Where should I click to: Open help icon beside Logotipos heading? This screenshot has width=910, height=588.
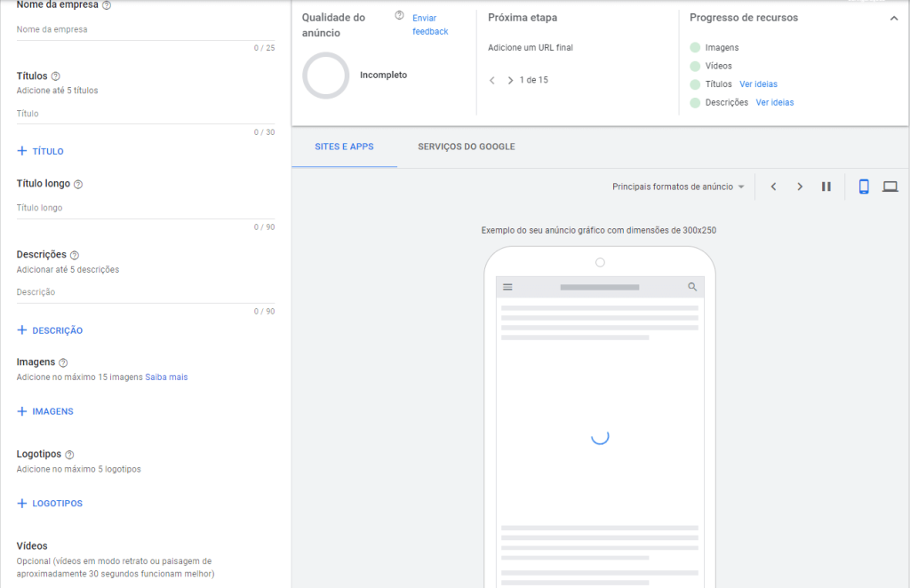point(69,455)
